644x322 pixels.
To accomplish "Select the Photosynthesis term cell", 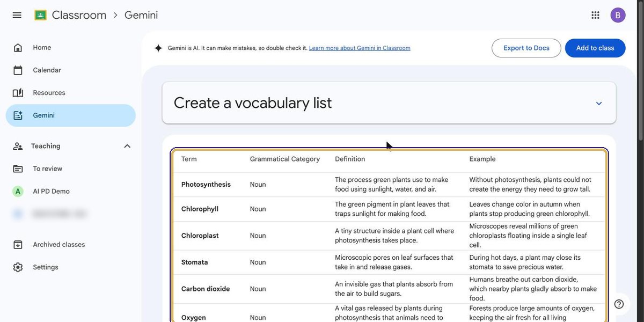I will tap(206, 185).
